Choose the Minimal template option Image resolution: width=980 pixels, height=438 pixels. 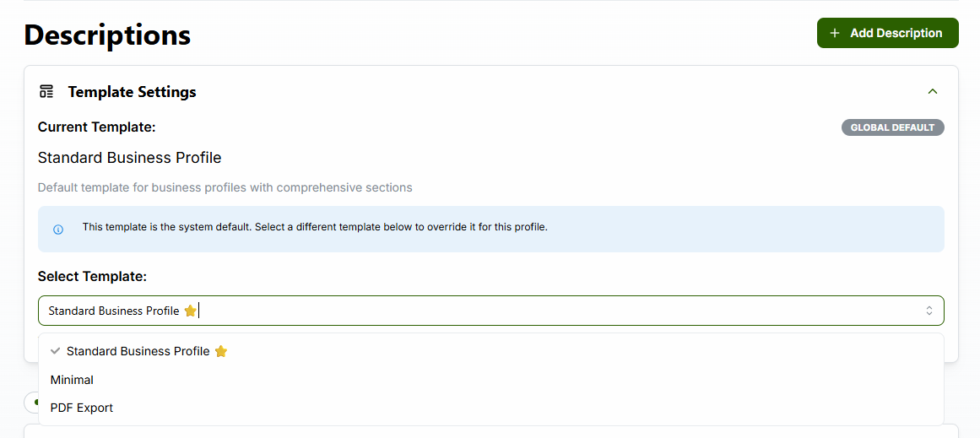click(x=73, y=380)
